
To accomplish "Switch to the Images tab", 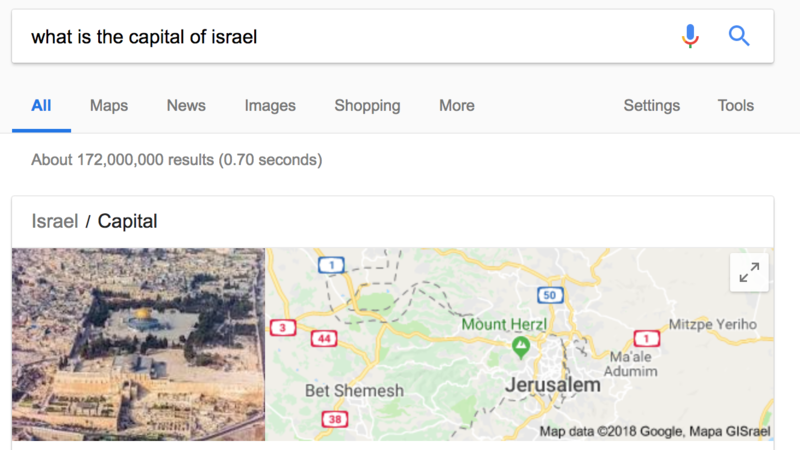I will click(270, 106).
